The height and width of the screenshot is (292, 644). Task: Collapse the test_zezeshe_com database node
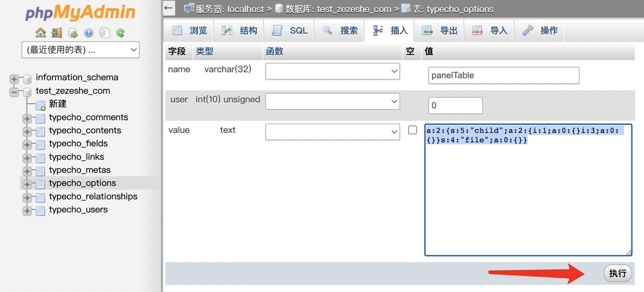[x=14, y=92]
